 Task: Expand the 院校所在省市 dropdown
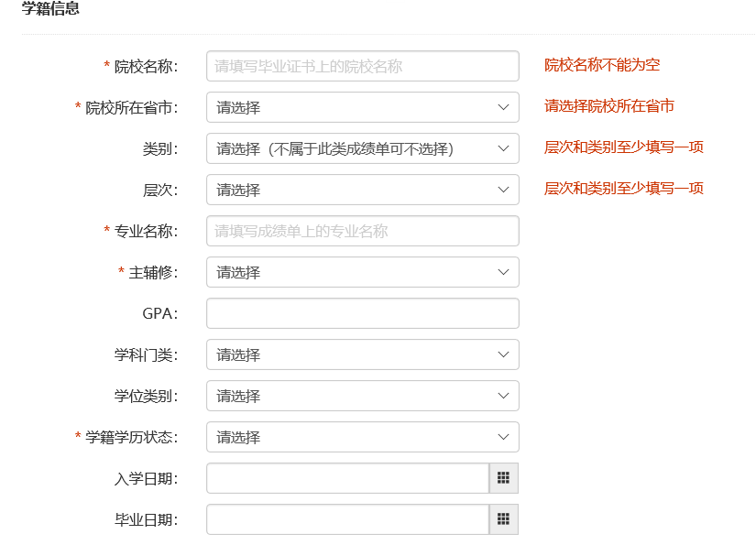tap(363, 107)
